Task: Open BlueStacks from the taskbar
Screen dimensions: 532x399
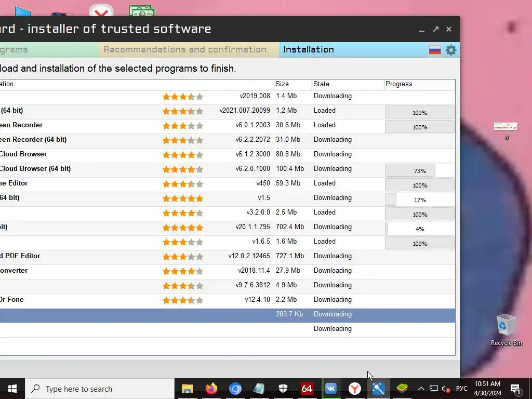Action: (402, 389)
